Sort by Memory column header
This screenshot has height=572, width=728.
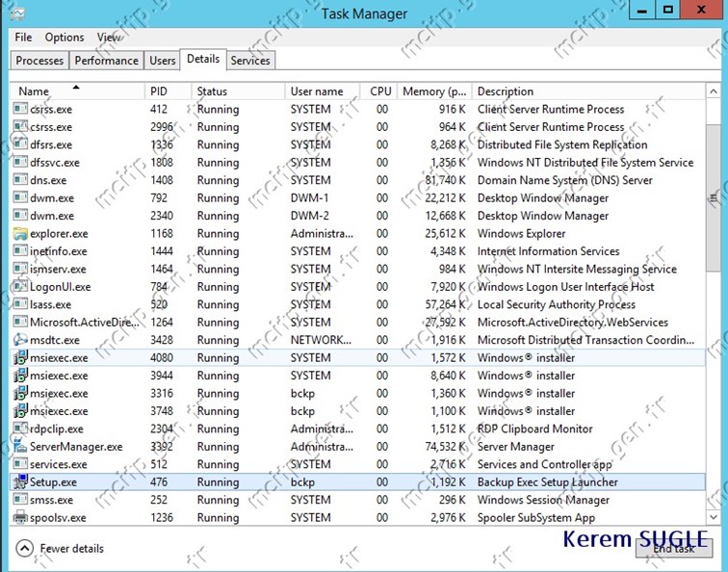[x=434, y=91]
